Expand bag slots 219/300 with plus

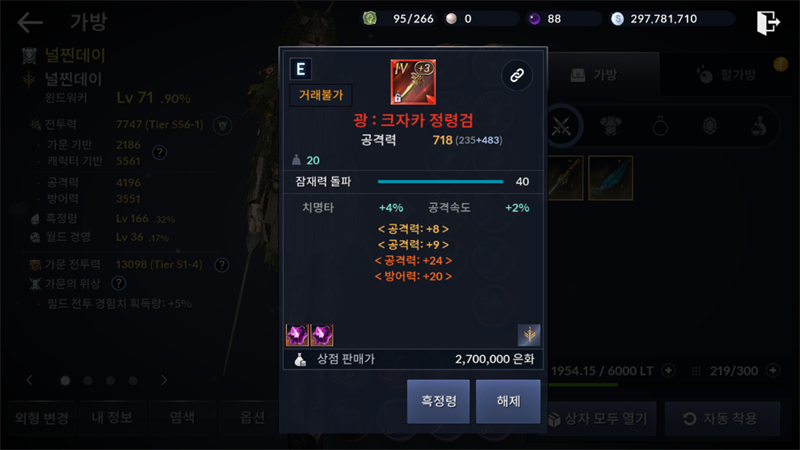click(773, 370)
